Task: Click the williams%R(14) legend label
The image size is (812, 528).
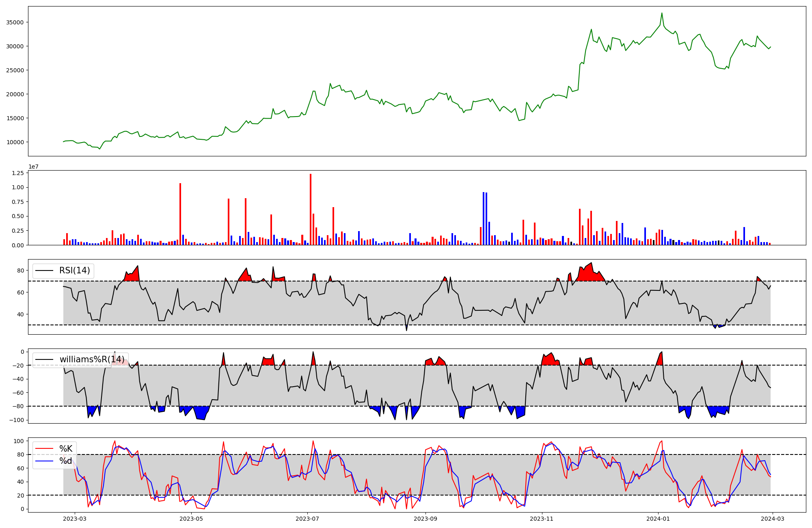Action: [x=92, y=359]
